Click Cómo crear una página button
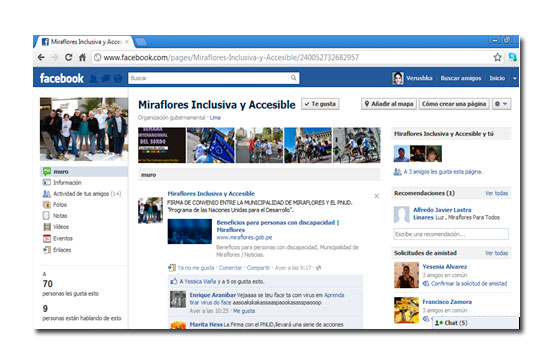Image resolution: width=560 pixels, height=360 pixels. 454,104
